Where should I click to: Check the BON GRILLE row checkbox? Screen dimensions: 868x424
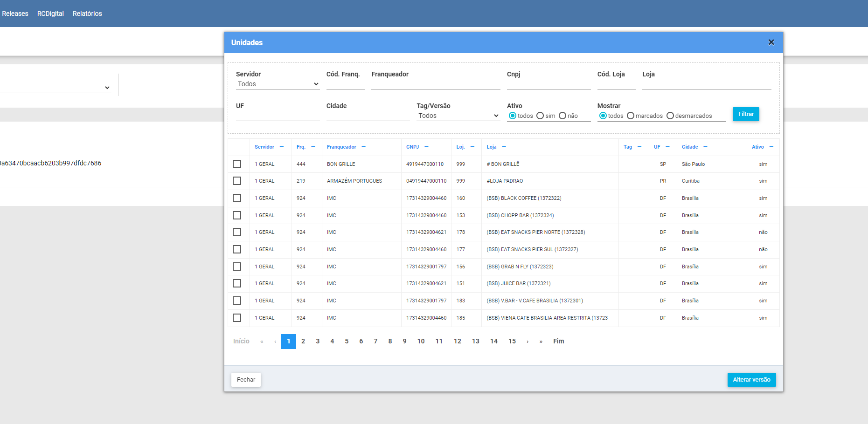[x=237, y=164]
